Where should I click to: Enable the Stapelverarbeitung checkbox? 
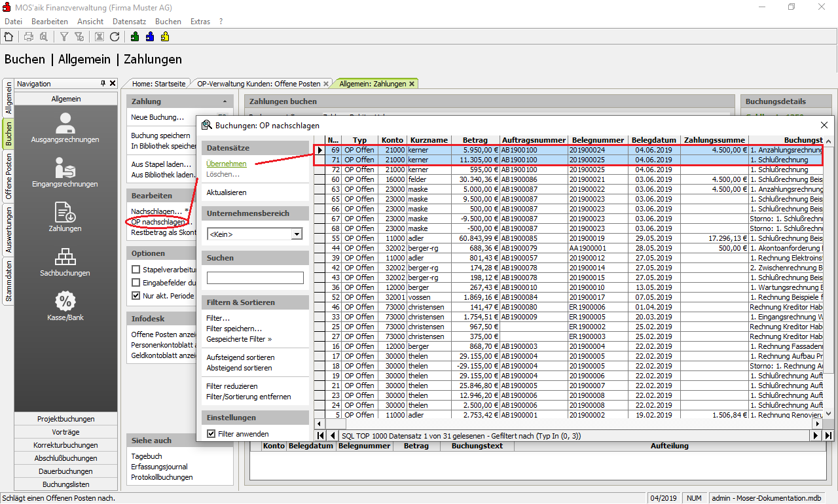tap(136, 270)
